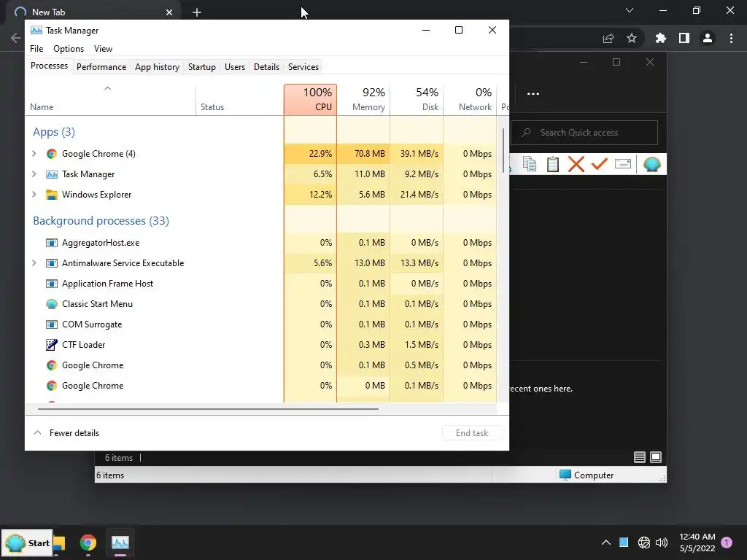
Task: Switch to the Startup tab
Action: tap(202, 67)
